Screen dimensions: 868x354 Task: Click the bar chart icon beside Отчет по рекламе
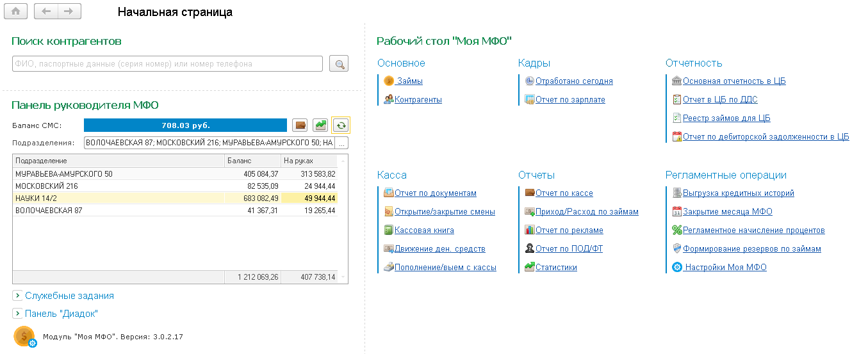tap(530, 230)
